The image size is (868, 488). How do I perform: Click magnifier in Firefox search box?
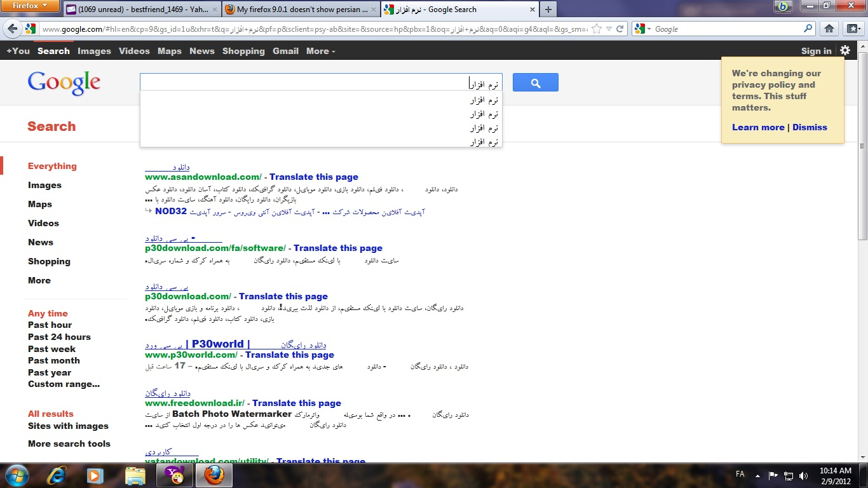click(x=808, y=29)
